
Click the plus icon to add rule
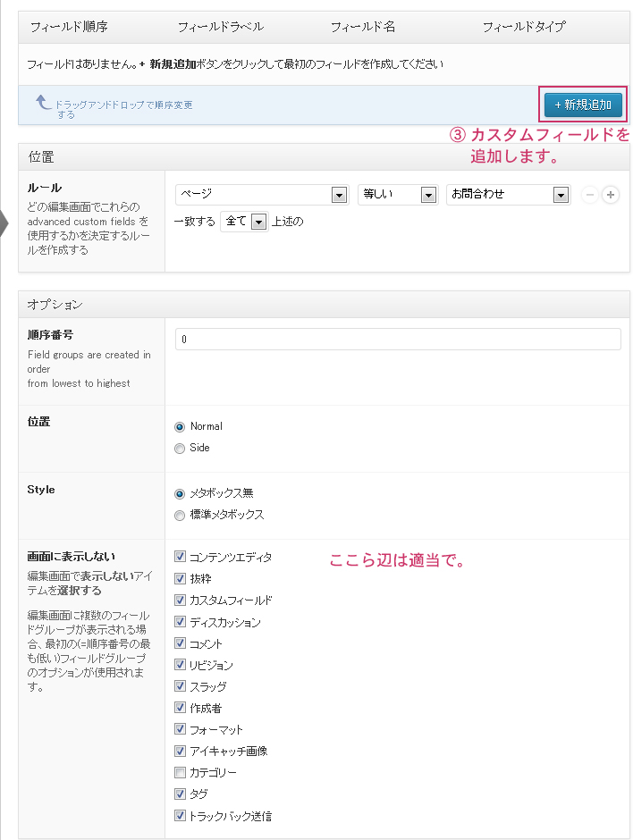tap(611, 195)
